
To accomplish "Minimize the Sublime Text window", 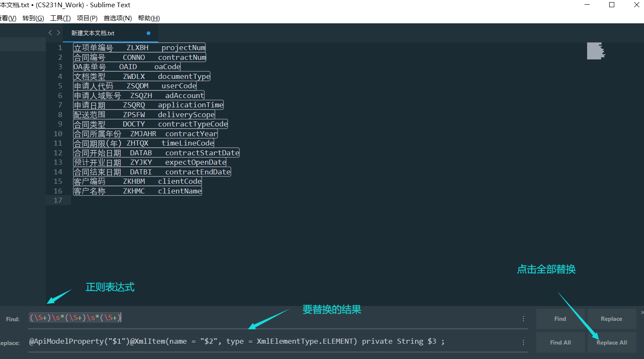I will 587,5.
